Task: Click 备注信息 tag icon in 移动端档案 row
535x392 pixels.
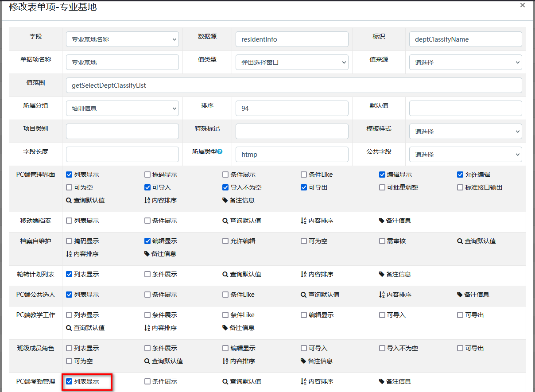Action: (x=382, y=221)
